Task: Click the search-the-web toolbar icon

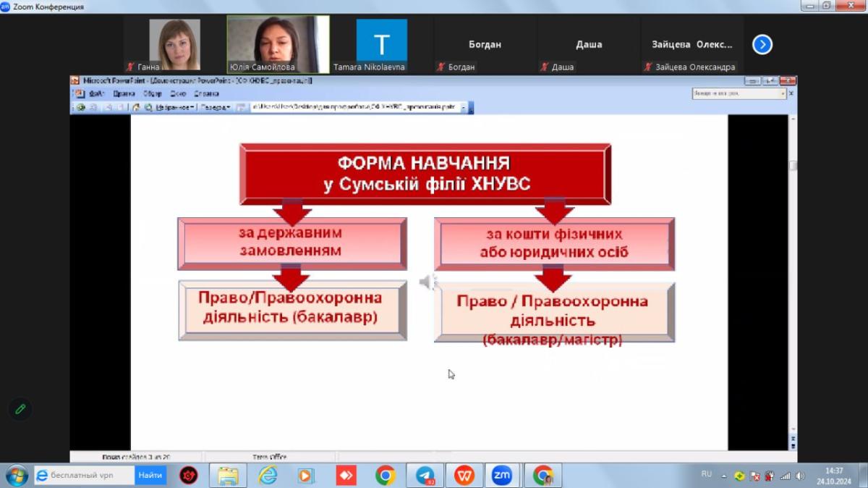Action: (148, 107)
